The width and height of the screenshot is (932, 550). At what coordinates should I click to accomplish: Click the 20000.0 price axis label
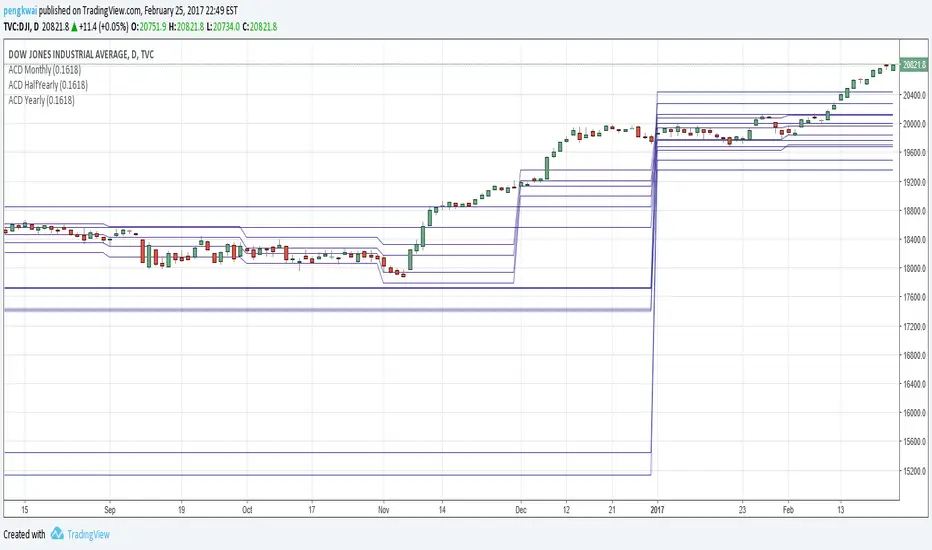915,124
